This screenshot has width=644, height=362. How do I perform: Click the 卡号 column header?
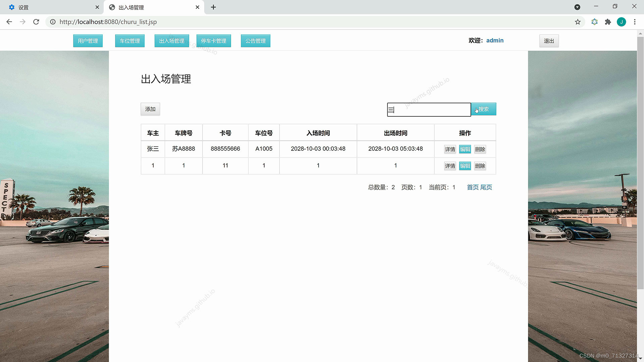(x=225, y=133)
